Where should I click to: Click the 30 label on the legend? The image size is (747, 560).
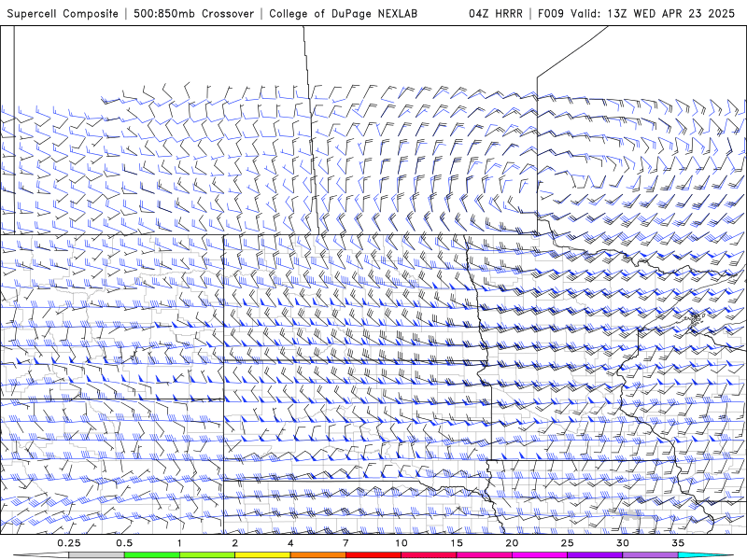[623, 543]
